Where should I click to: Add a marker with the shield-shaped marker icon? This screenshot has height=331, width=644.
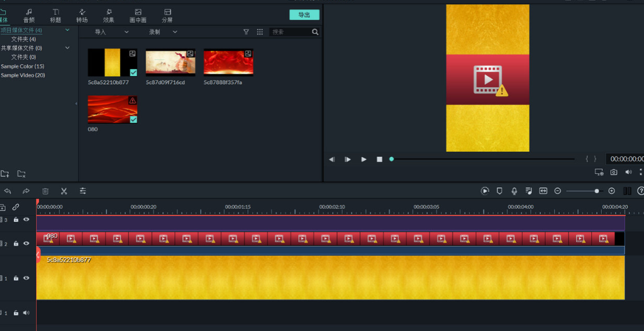click(x=500, y=191)
